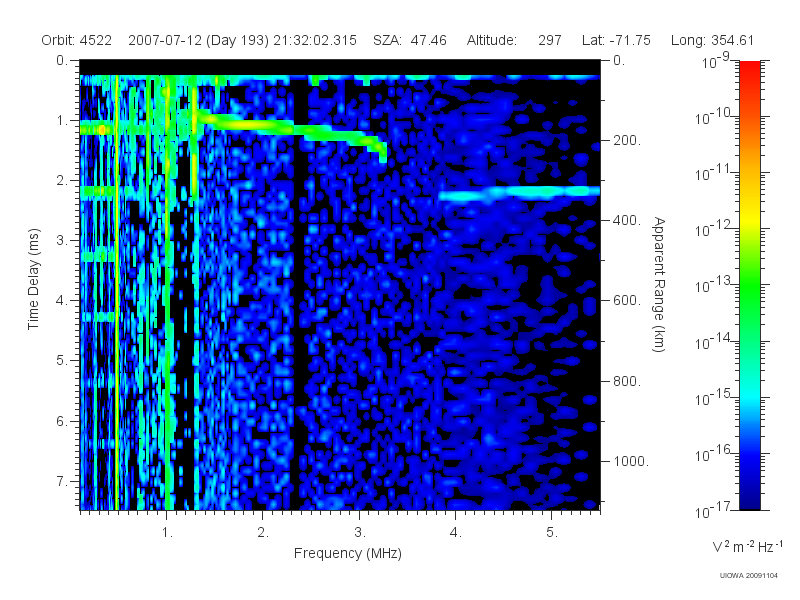Click the color bar's dark blue bottom

tap(750, 495)
